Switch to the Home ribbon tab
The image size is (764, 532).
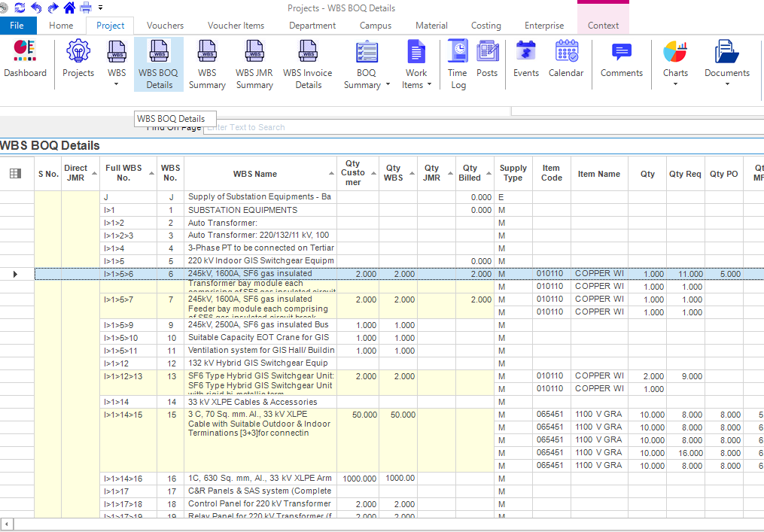pos(61,26)
